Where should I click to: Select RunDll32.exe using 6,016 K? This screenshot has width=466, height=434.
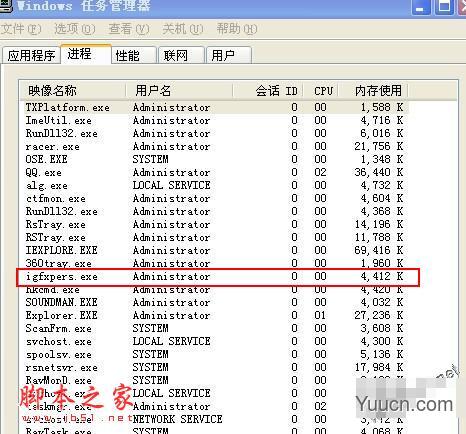tap(214, 134)
